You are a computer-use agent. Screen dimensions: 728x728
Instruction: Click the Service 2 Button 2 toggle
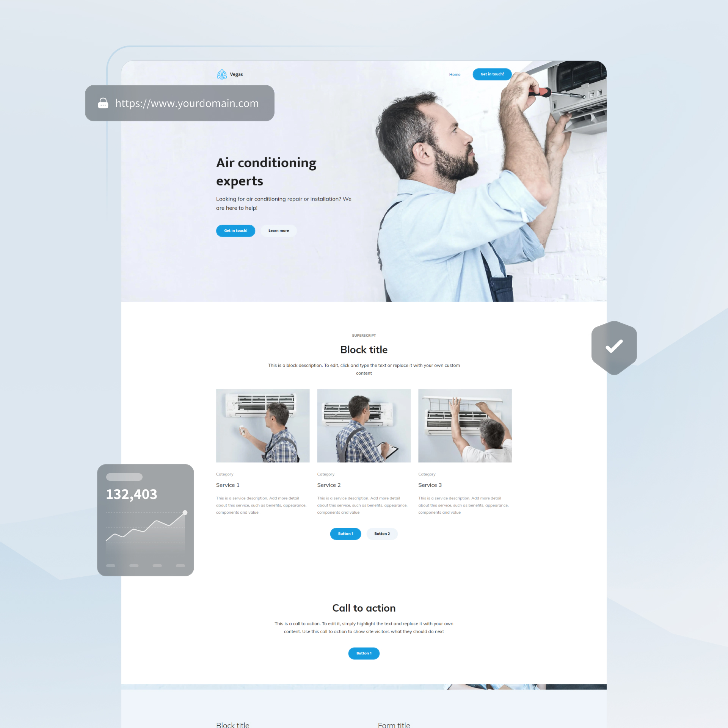[381, 533]
